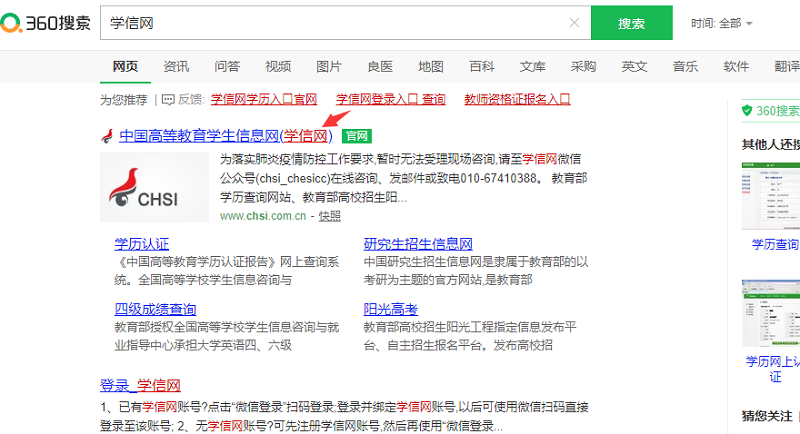This screenshot has height=434, width=800.
Task: Open the 时间: 全部 time filter dropdown
Action: [721, 23]
